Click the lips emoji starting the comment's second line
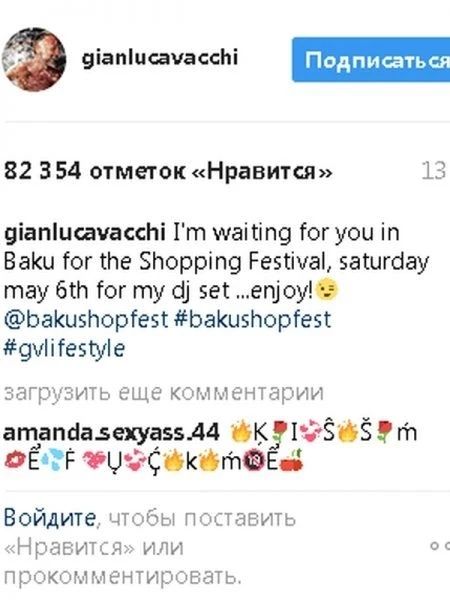This screenshot has height=600, width=450. coord(15,461)
